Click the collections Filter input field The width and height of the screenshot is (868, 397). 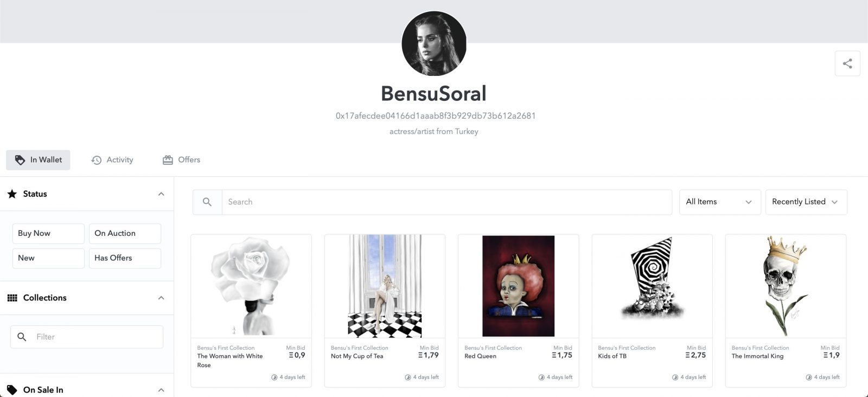(x=95, y=337)
